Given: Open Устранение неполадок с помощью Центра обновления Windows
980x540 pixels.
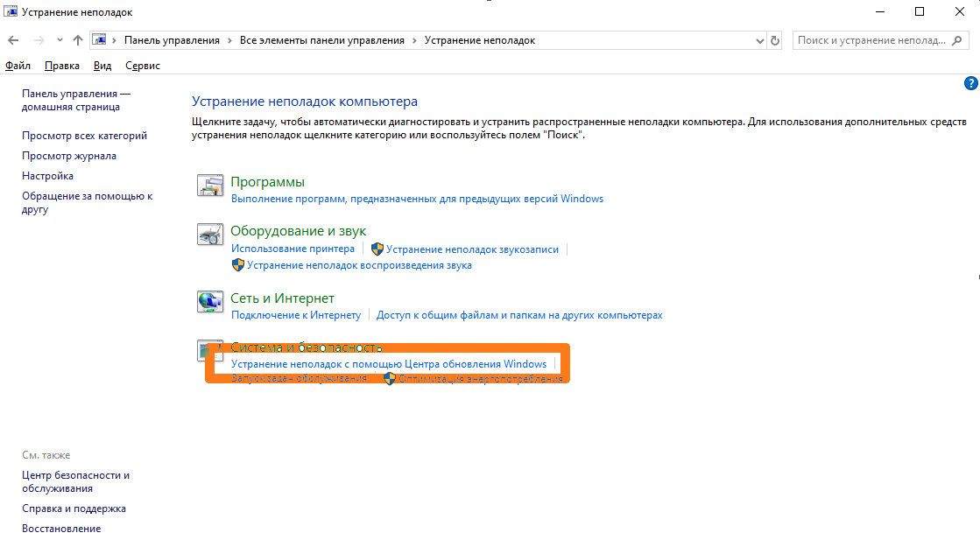Looking at the screenshot, I should (x=388, y=364).
